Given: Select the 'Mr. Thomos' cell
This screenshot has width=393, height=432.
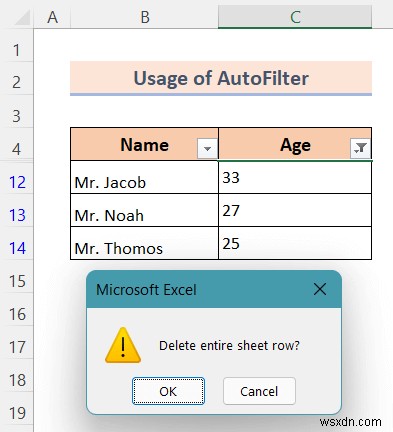Looking at the screenshot, I should click(144, 243).
